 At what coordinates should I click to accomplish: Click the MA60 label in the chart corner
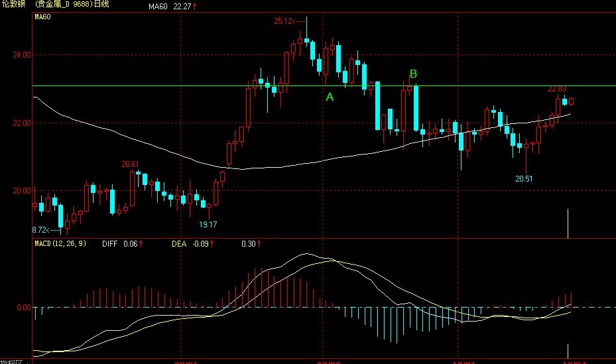[x=42, y=17]
